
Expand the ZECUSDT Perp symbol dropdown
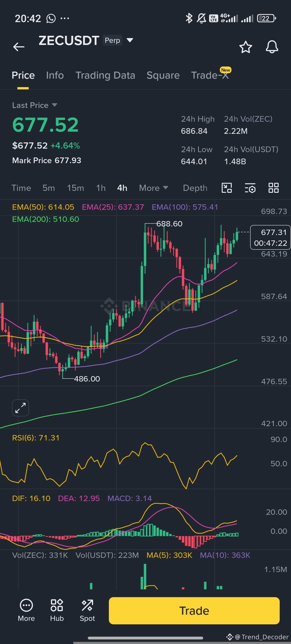[x=130, y=40]
